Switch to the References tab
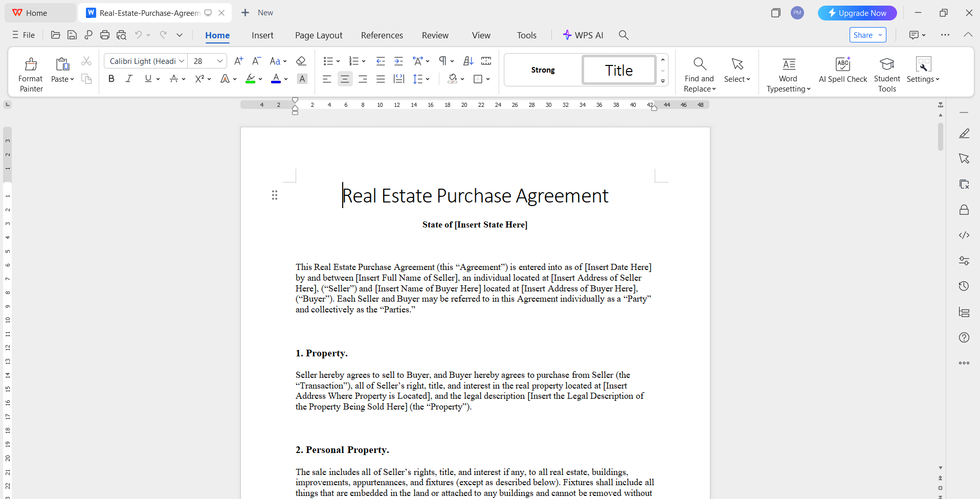Image resolution: width=980 pixels, height=499 pixels. point(382,35)
